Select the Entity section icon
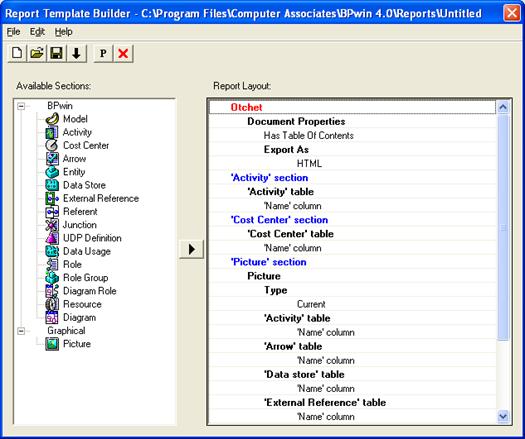525x439 pixels. 52,172
